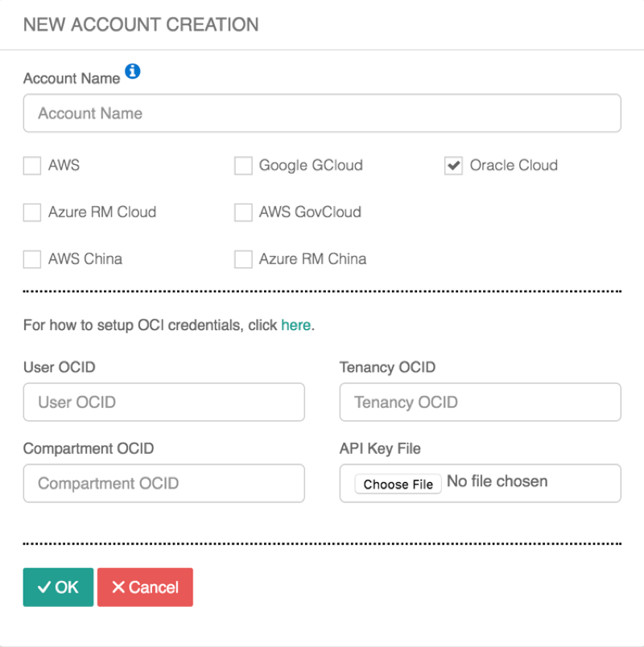Enable Azure RM Cloud
Screen dimensions: 644x647
pyautogui.click(x=31, y=212)
